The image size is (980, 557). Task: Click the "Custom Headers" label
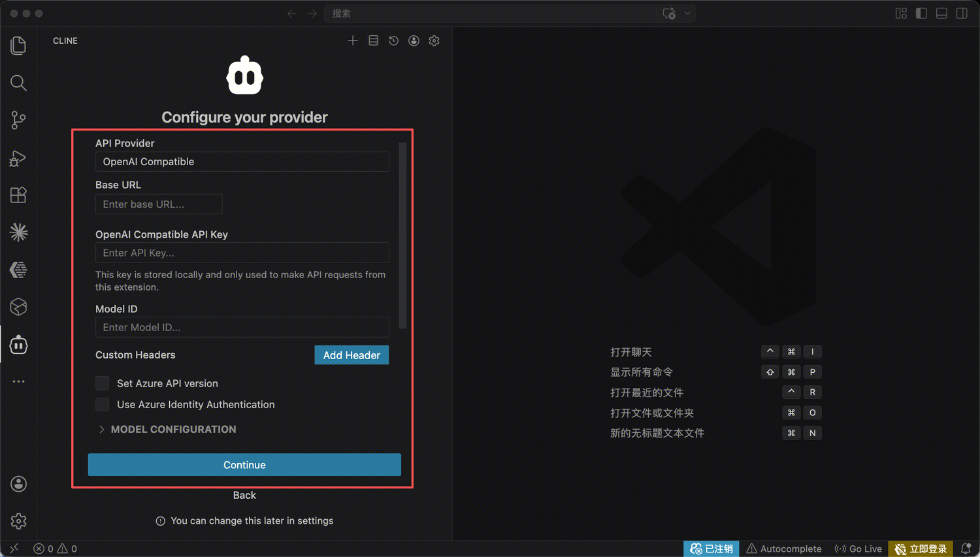[x=135, y=355]
